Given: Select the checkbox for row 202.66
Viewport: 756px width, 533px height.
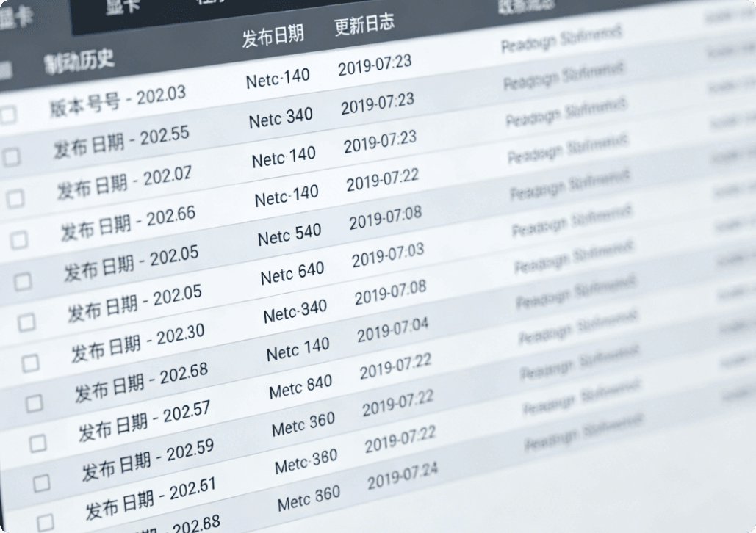Looking at the screenshot, I should click(x=20, y=240).
